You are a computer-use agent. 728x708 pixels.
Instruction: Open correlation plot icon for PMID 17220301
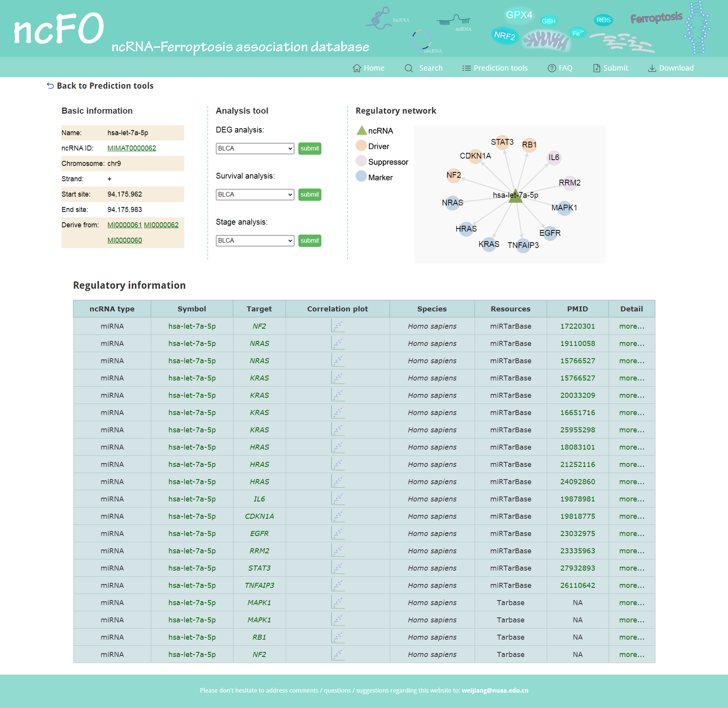coord(338,326)
